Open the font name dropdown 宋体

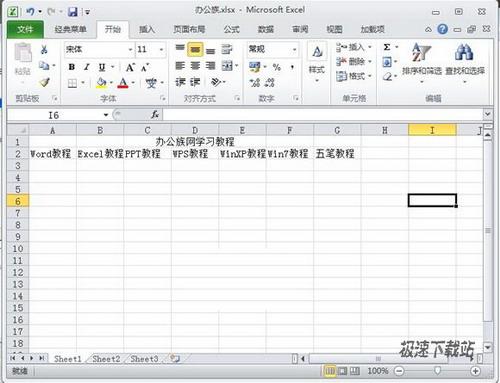(x=131, y=50)
